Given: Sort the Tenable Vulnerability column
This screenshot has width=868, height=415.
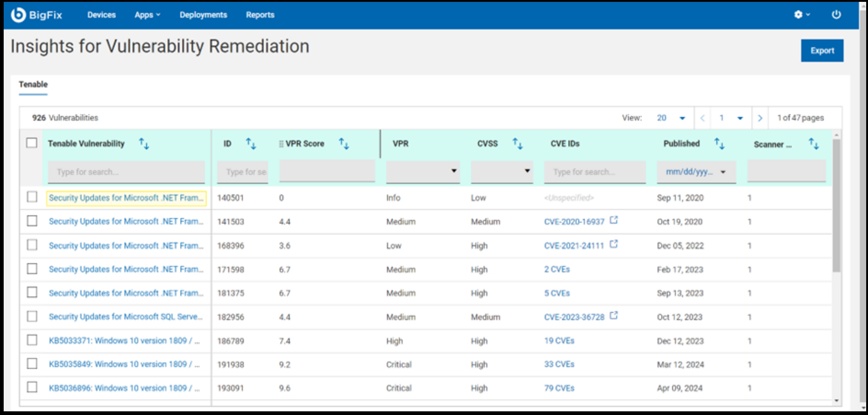Looking at the screenshot, I should coord(144,143).
